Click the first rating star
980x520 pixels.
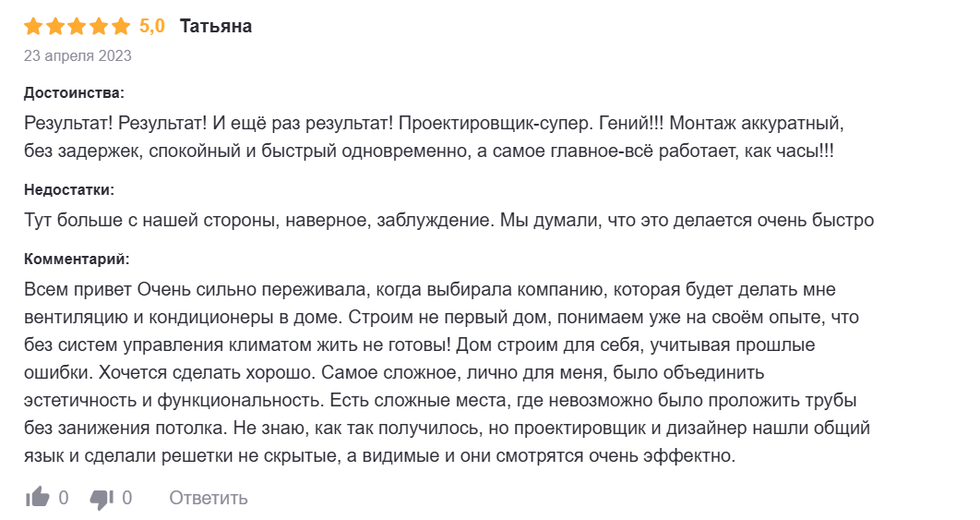pos(33,27)
